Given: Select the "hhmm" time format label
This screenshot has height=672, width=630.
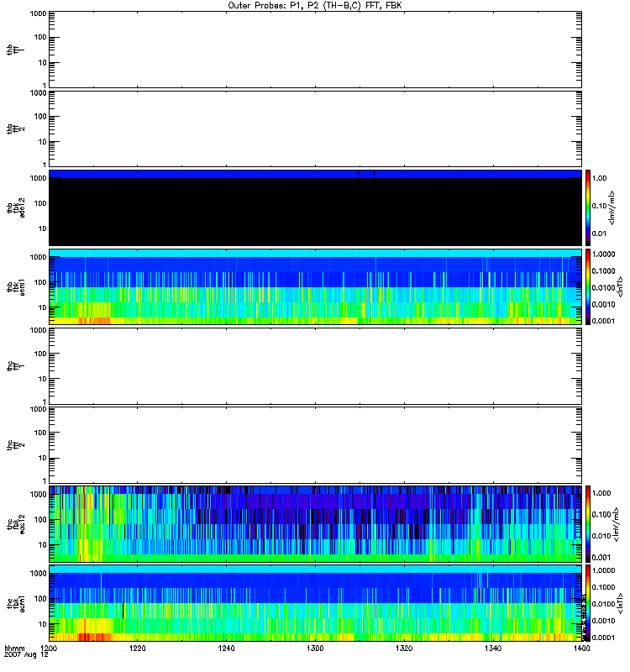Looking at the screenshot, I should click(x=14, y=648).
